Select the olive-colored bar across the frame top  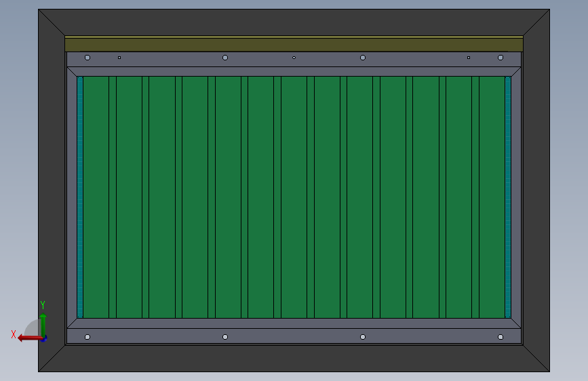(x=294, y=43)
